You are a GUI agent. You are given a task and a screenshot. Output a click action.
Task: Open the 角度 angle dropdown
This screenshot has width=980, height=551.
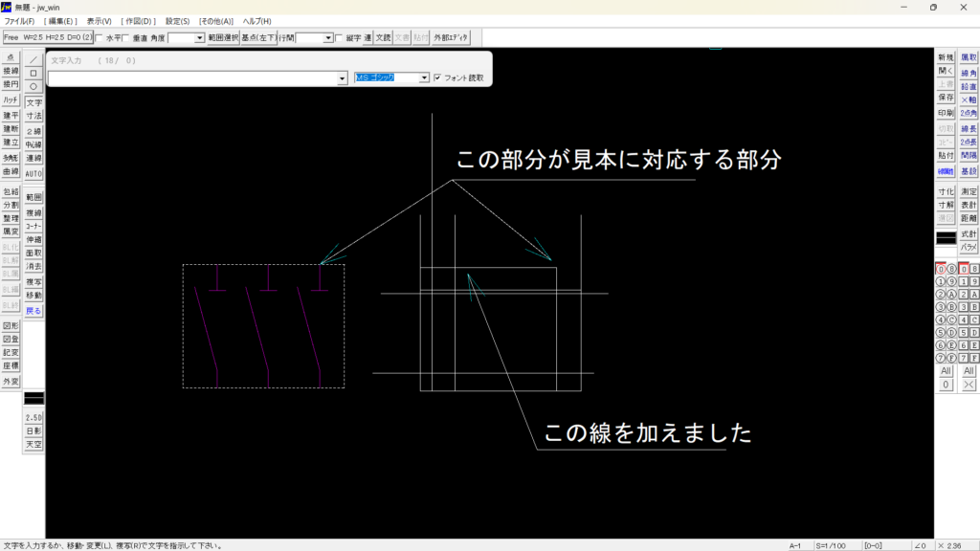(200, 38)
